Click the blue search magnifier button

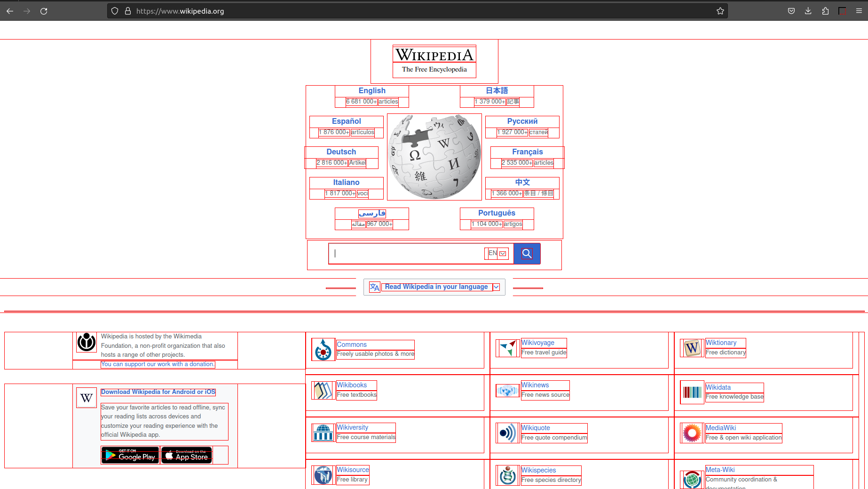click(x=527, y=254)
